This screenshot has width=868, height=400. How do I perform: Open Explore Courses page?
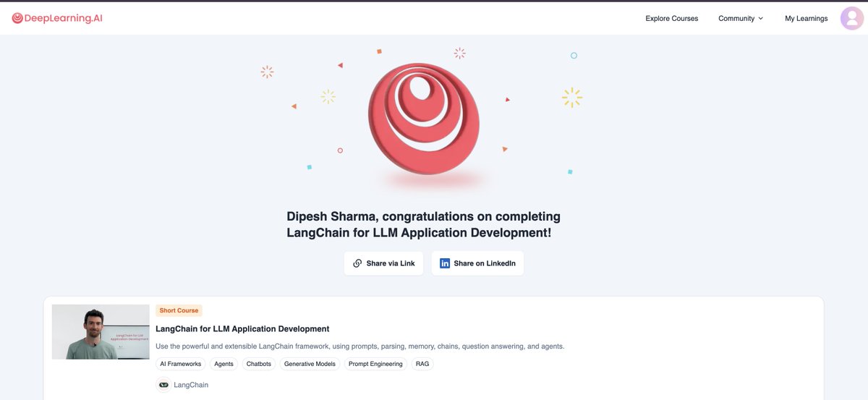tap(672, 19)
